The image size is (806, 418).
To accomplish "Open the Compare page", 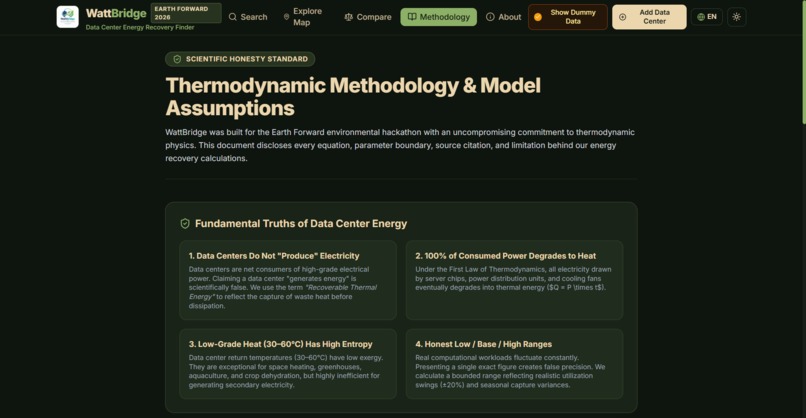I will [368, 17].
